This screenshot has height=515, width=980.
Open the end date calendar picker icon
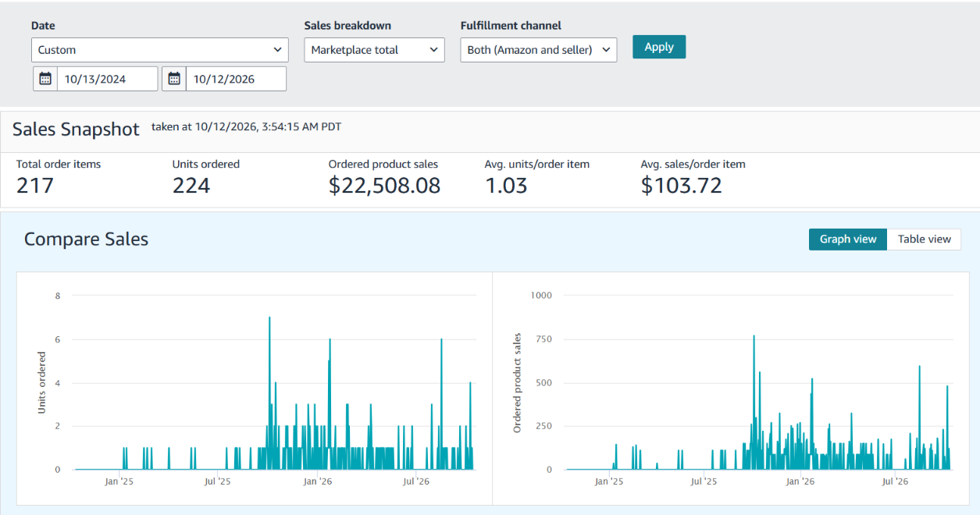pyautogui.click(x=174, y=79)
